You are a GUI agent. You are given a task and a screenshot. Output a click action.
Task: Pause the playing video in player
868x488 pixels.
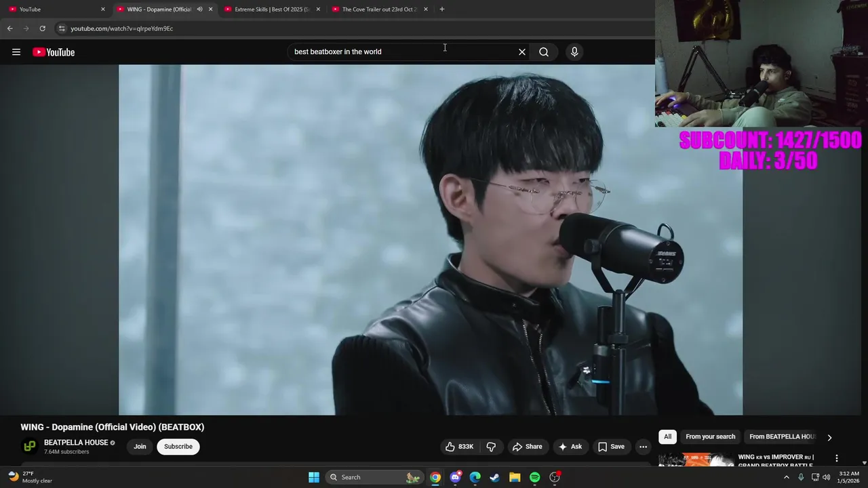[431, 240]
